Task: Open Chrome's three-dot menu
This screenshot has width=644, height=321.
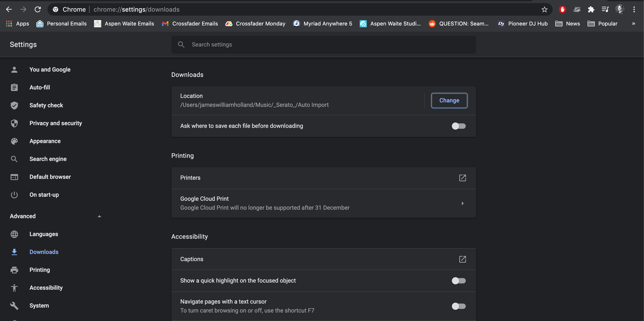Action: coord(634,9)
